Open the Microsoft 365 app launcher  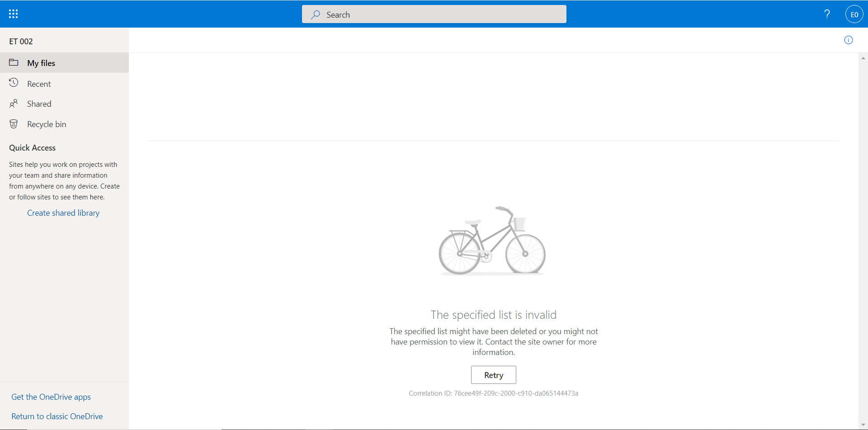(14, 14)
